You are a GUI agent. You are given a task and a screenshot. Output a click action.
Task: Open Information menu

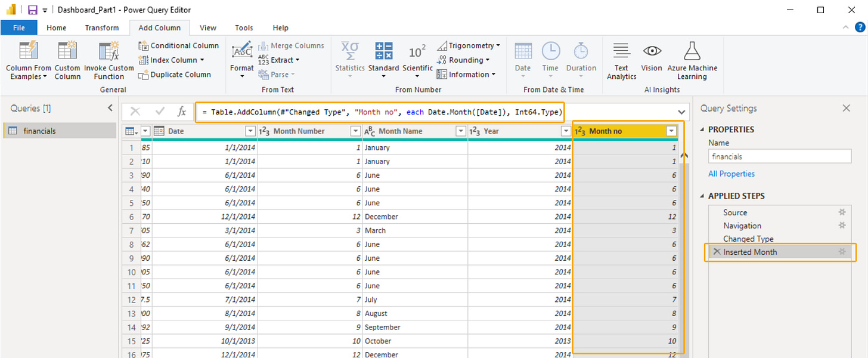pyautogui.click(x=466, y=75)
